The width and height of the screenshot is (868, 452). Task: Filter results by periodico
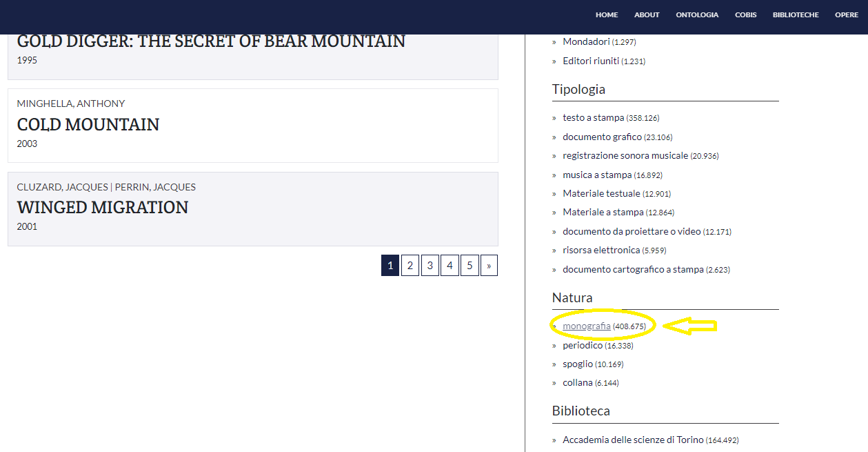[x=583, y=345]
